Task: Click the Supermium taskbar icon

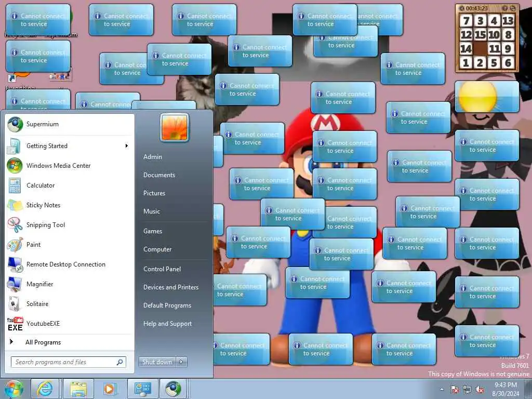Action: click(173, 389)
